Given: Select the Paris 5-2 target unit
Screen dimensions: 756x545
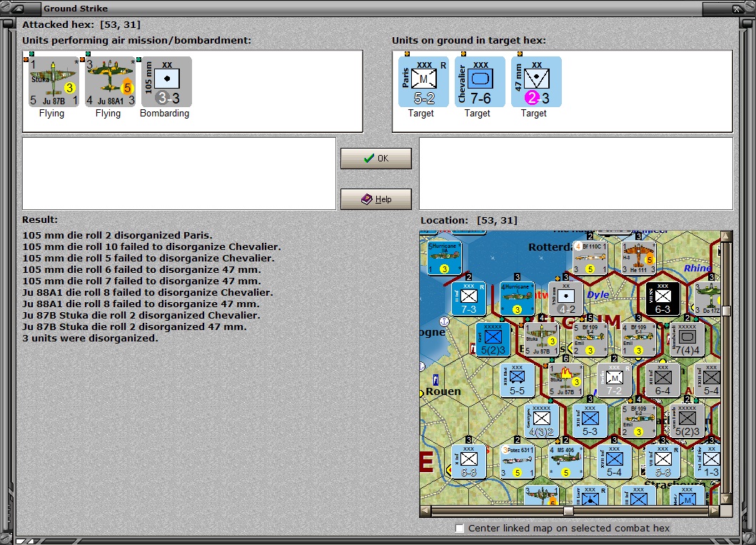Looking at the screenshot, I should [x=423, y=81].
